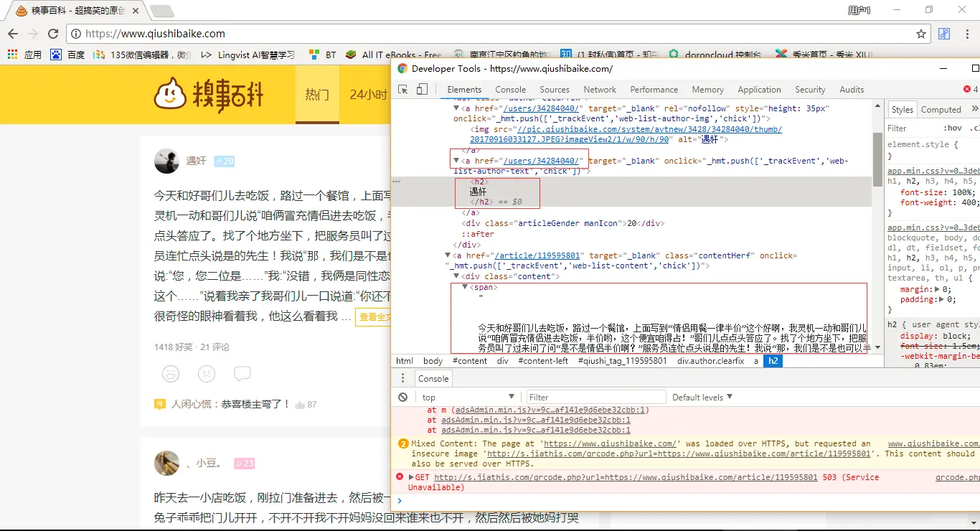The image size is (980, 531).
Task: Open the BT bookmark
Action: 322,55
